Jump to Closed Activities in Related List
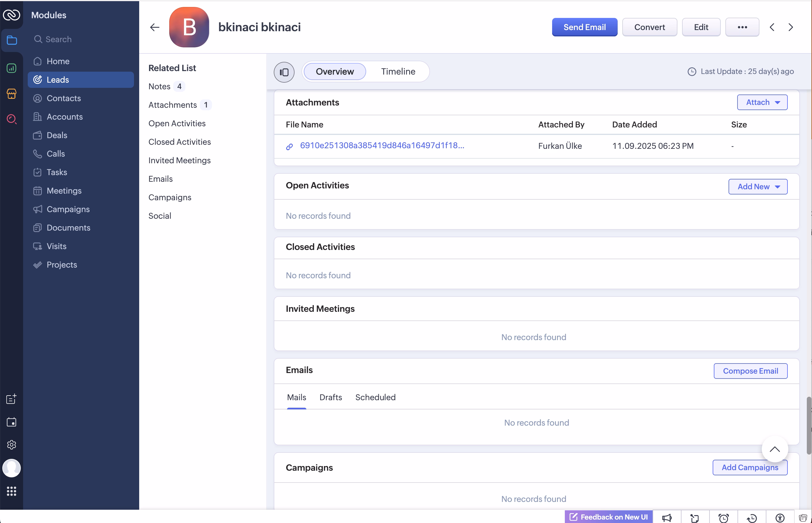This screenshot has height=523, width=812. pyautogui.click(x=180, y=142)
